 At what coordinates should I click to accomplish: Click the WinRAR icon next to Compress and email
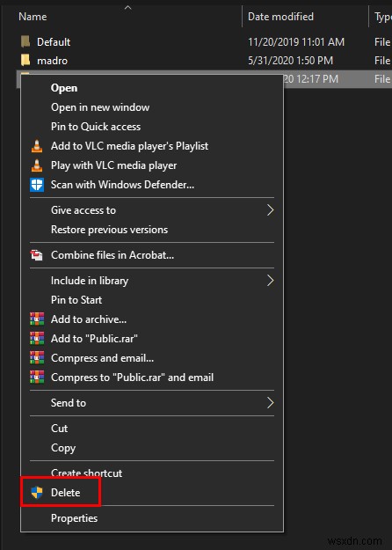coord(37,358)
